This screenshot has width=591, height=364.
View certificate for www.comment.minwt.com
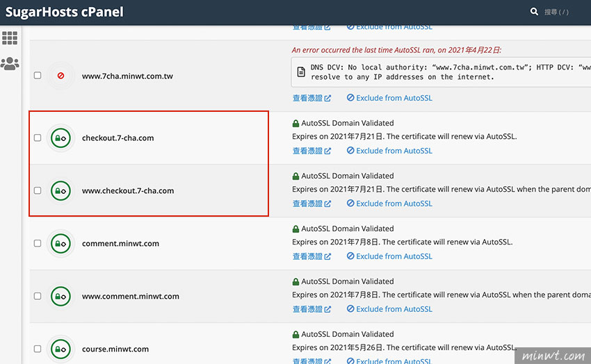311,308
